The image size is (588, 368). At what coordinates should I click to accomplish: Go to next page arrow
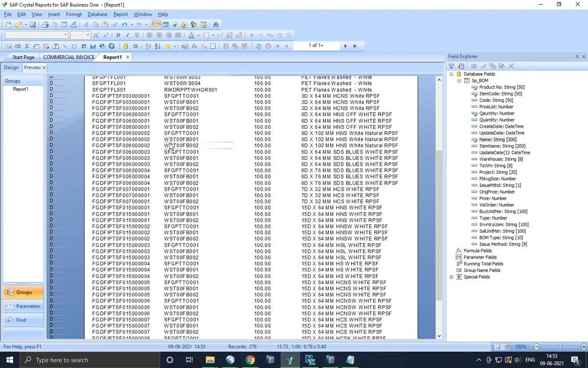pyautogui.click(x=346, y=46)
